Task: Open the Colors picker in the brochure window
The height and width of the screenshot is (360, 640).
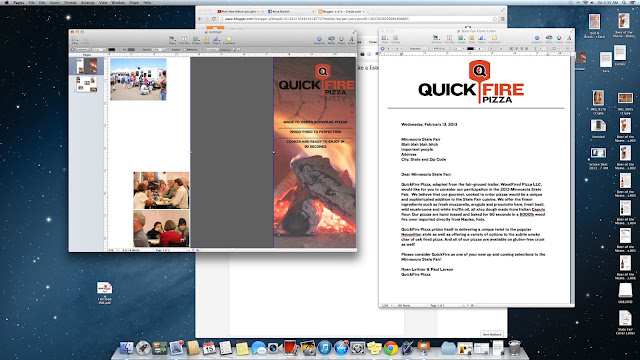Action: pyautogui.click(x=341, y=40)
